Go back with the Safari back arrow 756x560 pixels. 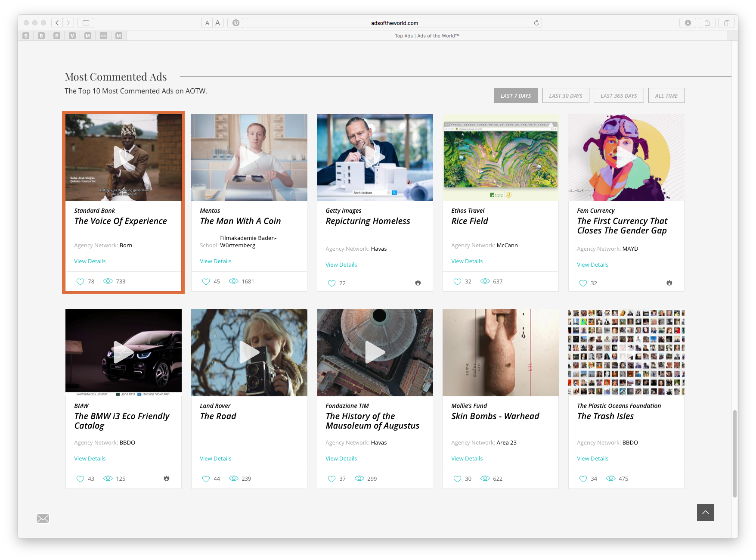click(x=57, y=23)
